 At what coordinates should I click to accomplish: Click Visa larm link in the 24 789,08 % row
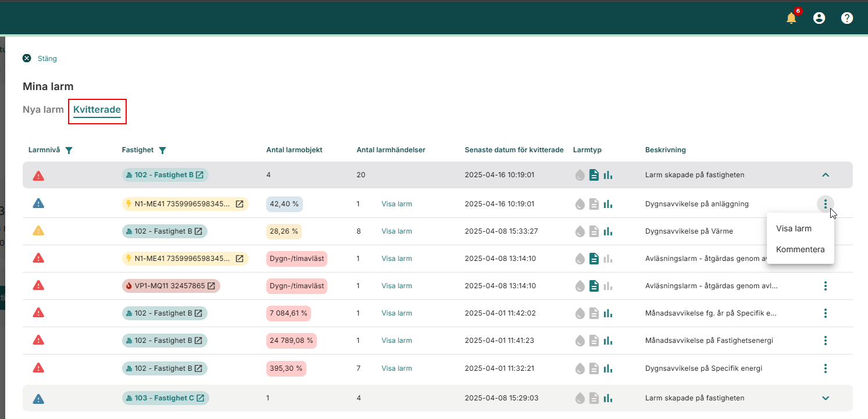(397, 341)
